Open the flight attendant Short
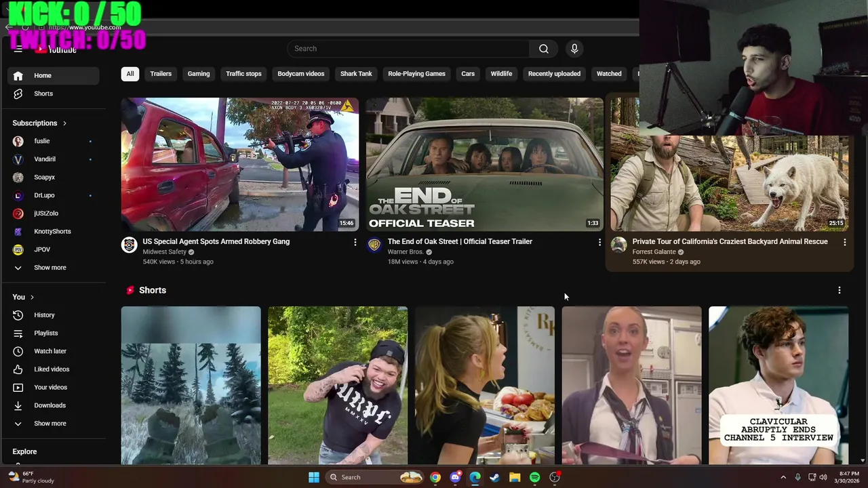 631,385
